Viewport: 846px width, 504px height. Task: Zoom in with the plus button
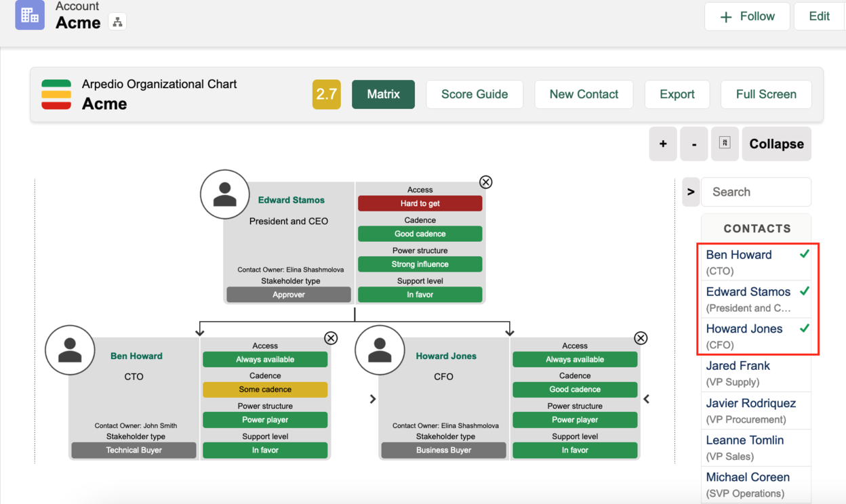tap(663, 144)
